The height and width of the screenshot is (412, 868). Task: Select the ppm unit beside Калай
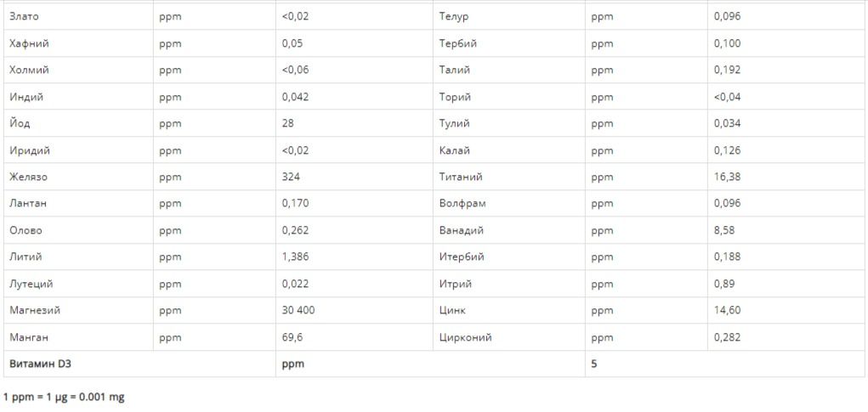pos(602,150)
